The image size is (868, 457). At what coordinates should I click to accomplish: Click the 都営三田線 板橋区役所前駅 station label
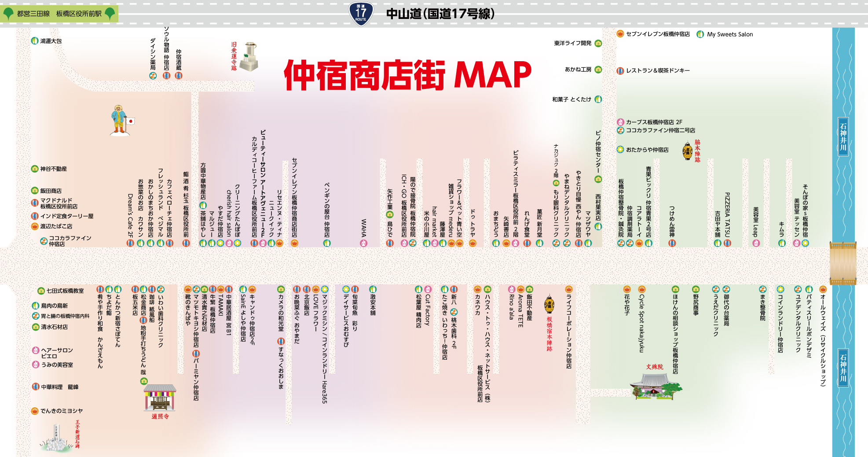59,14
